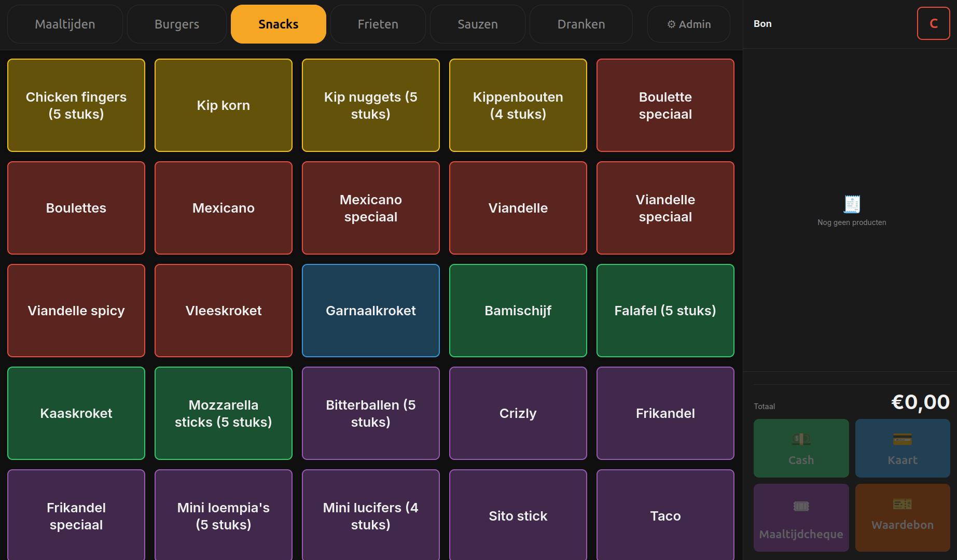This screenshot has height=560, width=957.
Task: Add Mini loempia's (5 stuks)
Action: coord(224,515)
